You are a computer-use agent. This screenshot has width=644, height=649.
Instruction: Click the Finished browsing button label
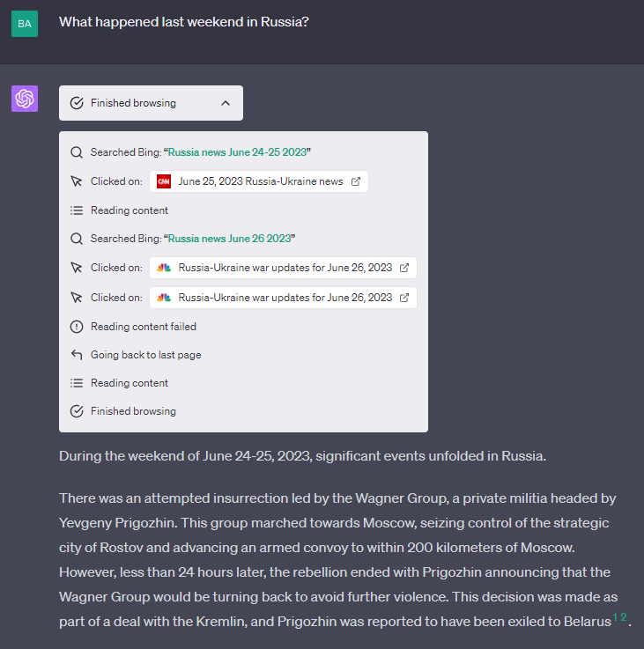point(133,103)
